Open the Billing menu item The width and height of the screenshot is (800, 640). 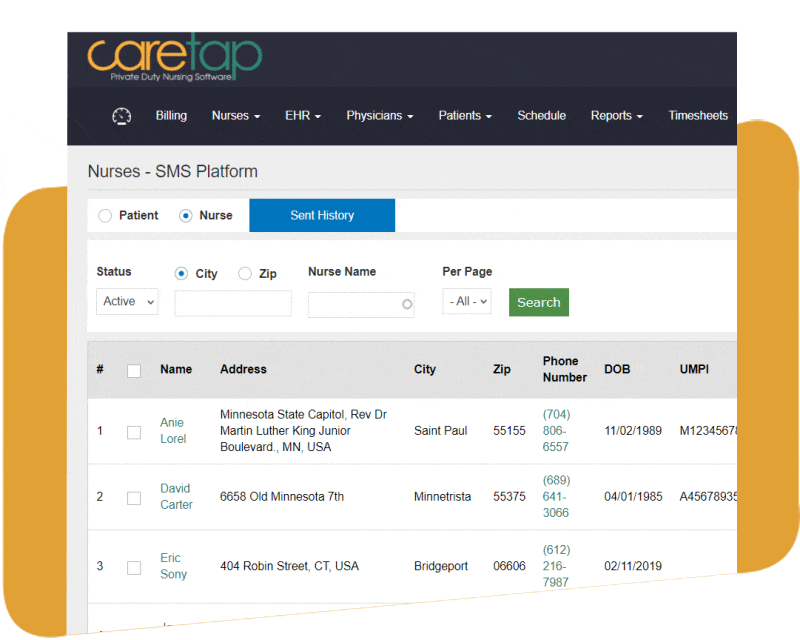(171, 116)
